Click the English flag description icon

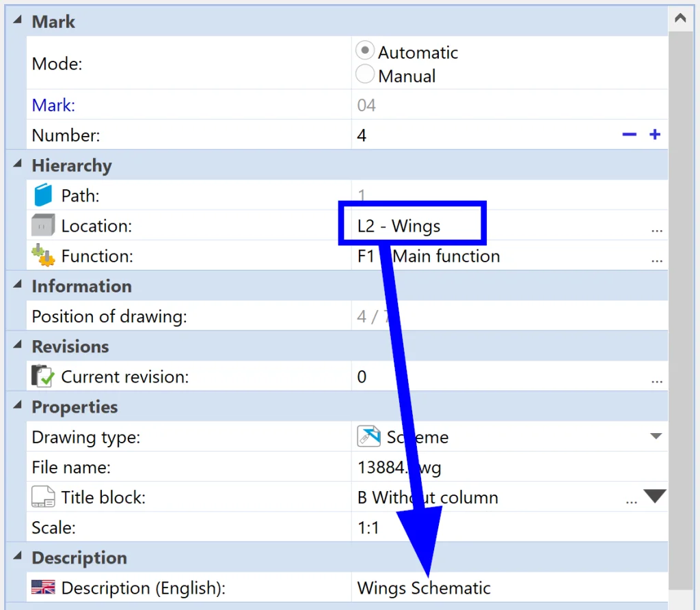pyautogui.click(x=43, y=587)
